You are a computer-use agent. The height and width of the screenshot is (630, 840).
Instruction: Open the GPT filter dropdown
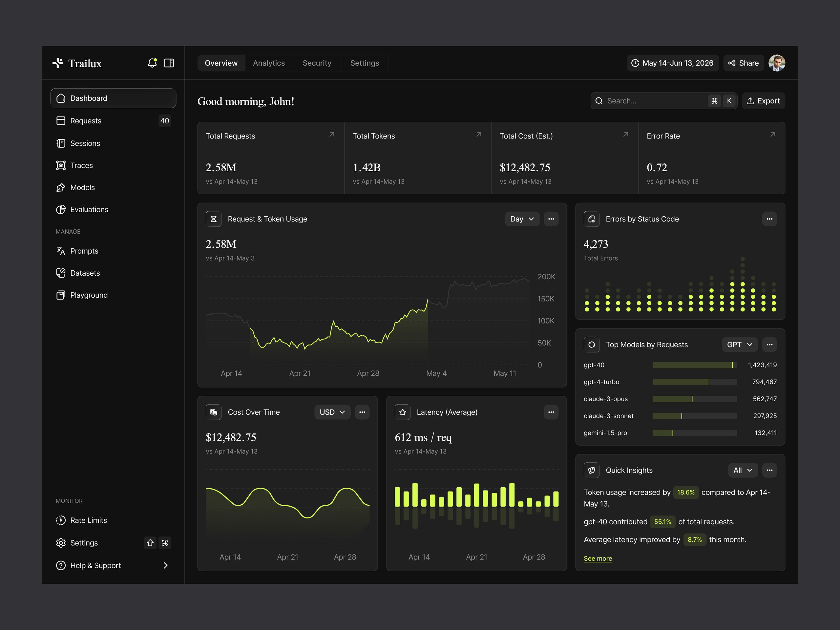740,345
